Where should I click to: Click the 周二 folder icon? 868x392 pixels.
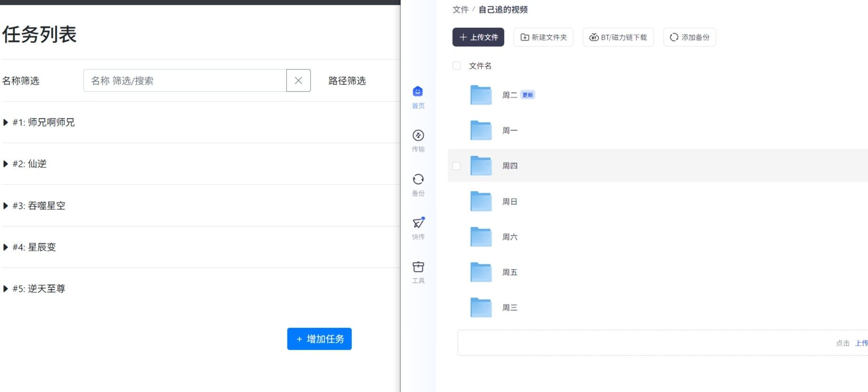coord(481,95)
